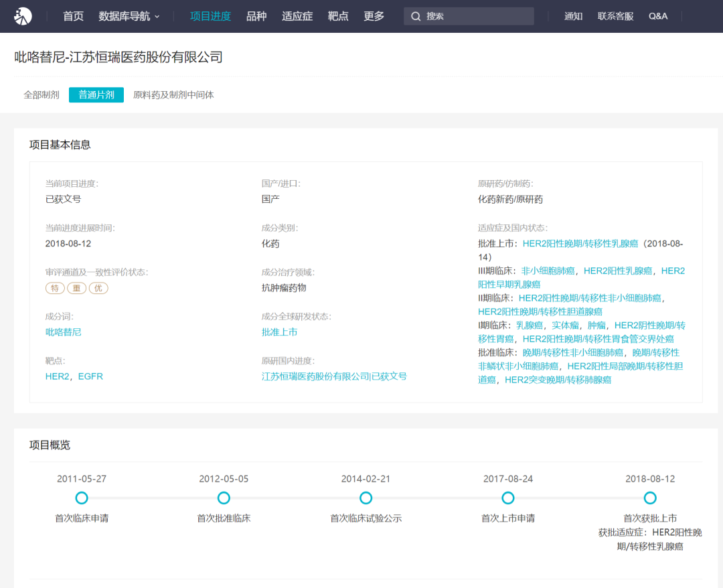This screenshot has width=723, height=588.
Task: Select the 普通片剂 tab
Action: (96, 95)
